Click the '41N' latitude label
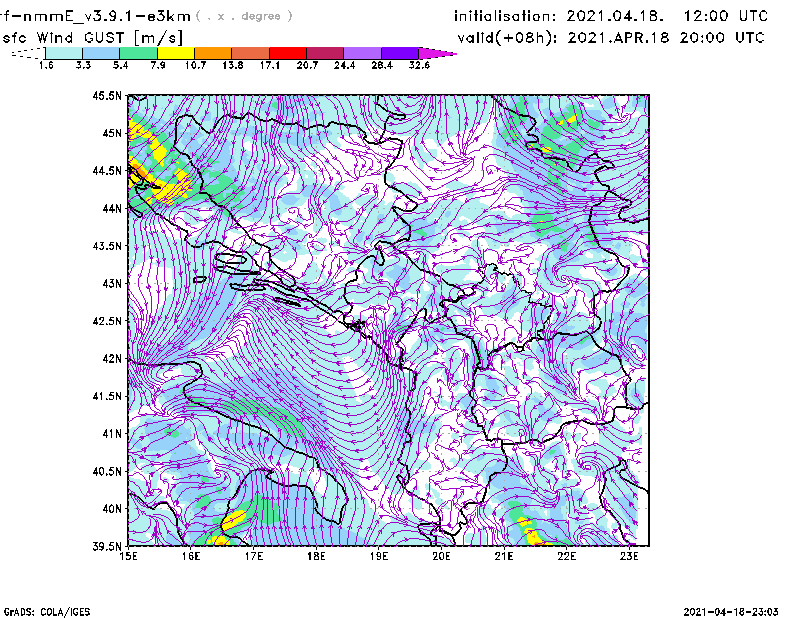800x618 pixels. click(x=112, y=433)
